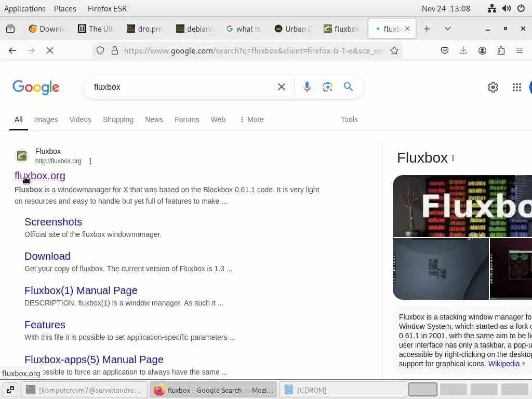Screen dimensions: 532x399
Task: Open the Firefox account icon
Action: 482,50
